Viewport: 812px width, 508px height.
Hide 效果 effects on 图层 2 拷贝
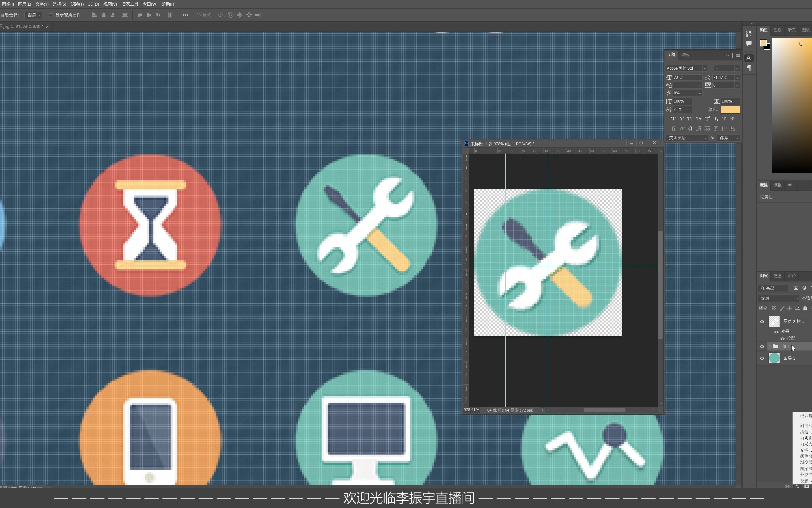[x=777, y=332]
